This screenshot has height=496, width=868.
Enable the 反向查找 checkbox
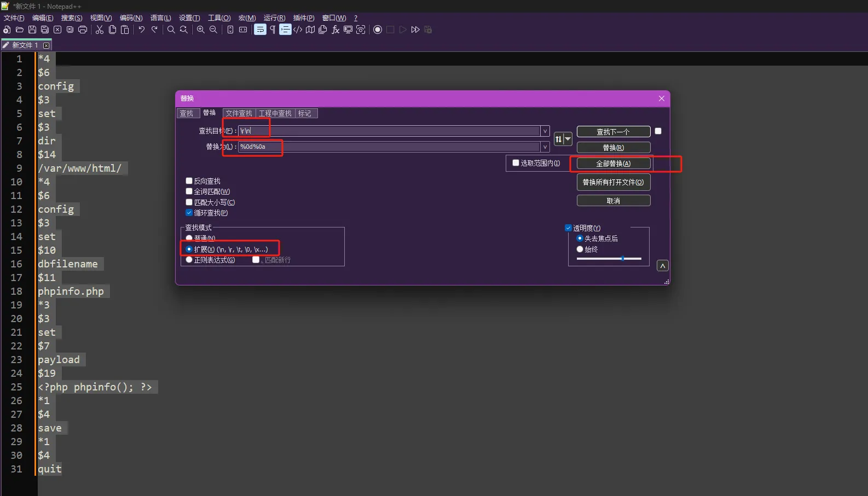point(189,181)
